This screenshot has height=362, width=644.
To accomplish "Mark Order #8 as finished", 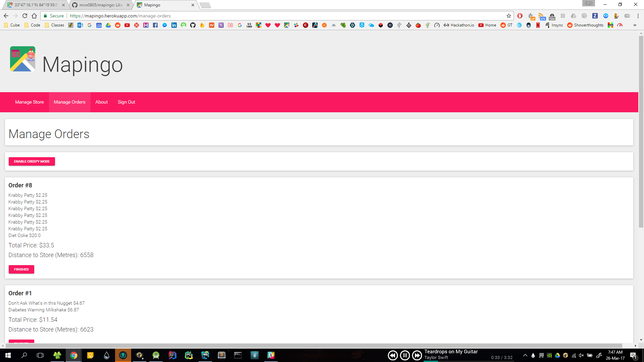I will tap(21, 269).
